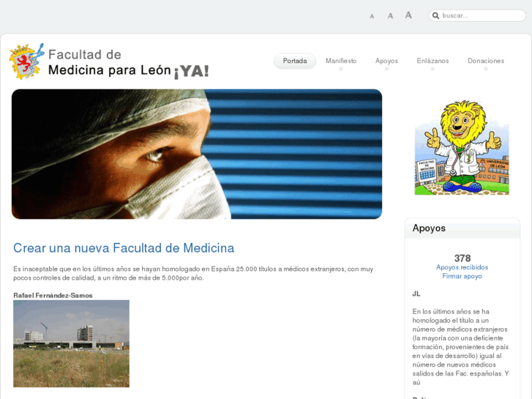532x399 pixels.
Task: Click the Facultad de Medicina para León title
Action: 128,63
